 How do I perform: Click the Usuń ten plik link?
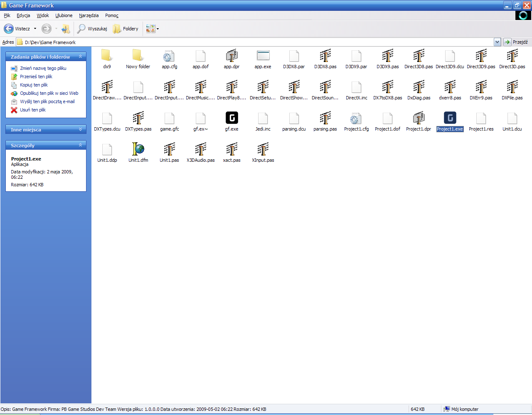pos(33,110)
